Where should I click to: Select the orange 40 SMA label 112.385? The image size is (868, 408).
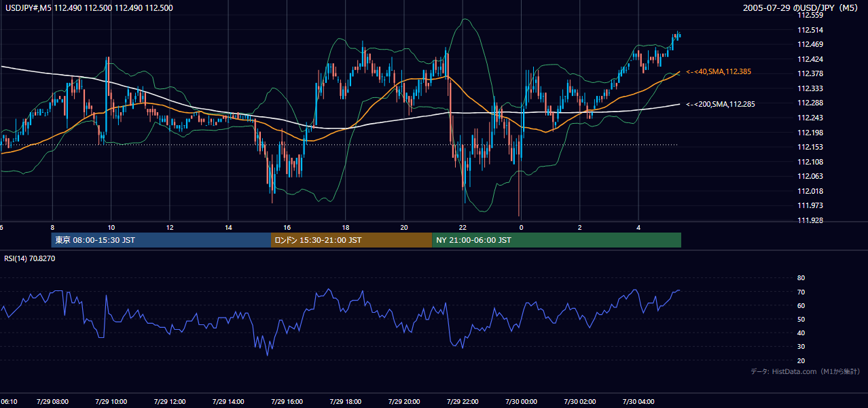719,71
